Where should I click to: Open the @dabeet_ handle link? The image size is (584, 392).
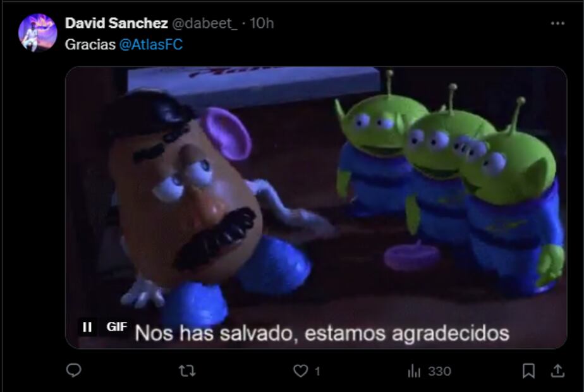pyautogui.click(x=205, y=23)
